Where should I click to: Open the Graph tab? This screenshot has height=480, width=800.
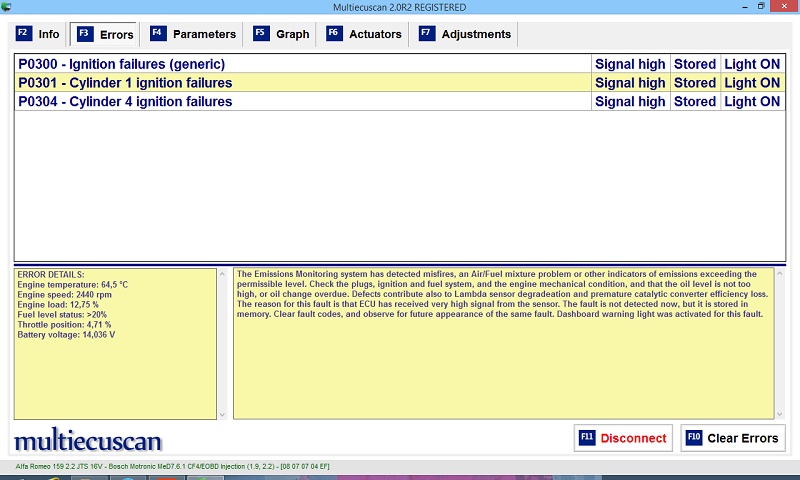281,34
